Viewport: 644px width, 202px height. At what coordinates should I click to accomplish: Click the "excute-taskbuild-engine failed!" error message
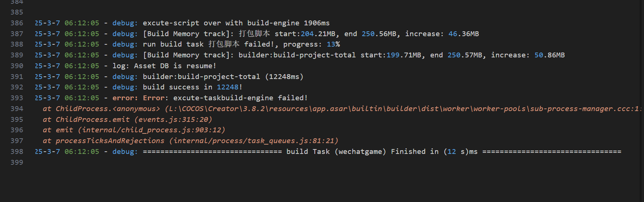point(240,98)
